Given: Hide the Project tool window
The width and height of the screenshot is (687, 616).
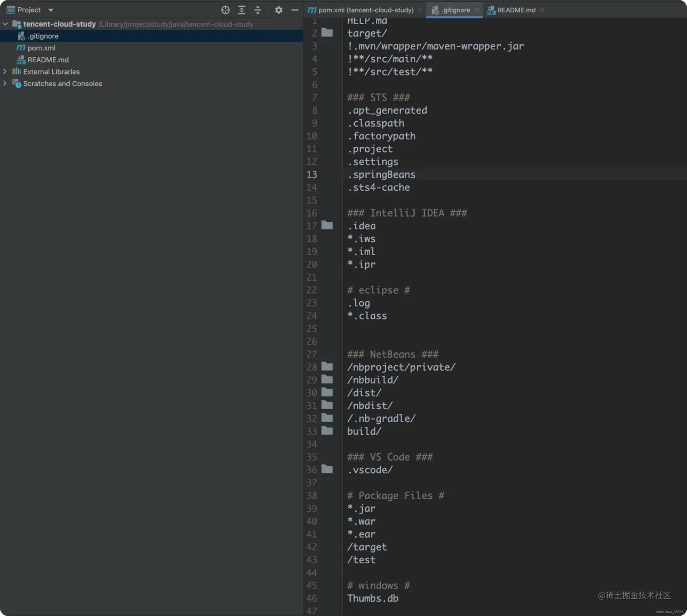Looking at the screenshot, I should pyautogui.click(x=295, y=10).
